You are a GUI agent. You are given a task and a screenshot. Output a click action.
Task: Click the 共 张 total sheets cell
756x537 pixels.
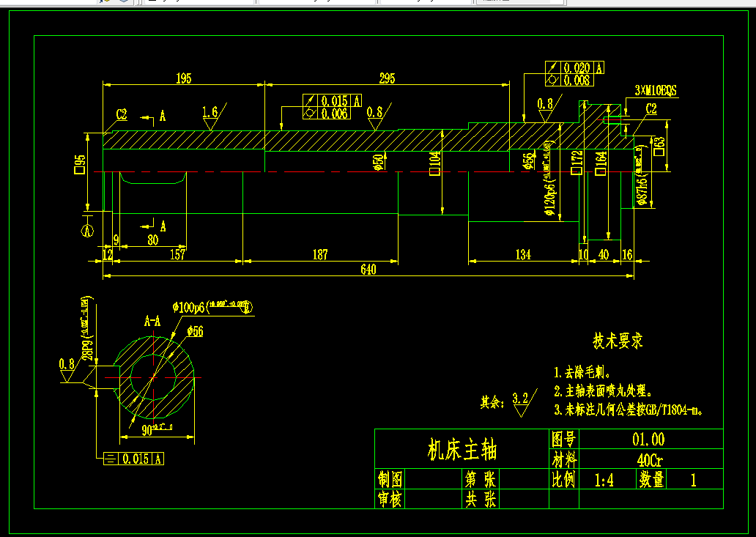coord(481,499)
